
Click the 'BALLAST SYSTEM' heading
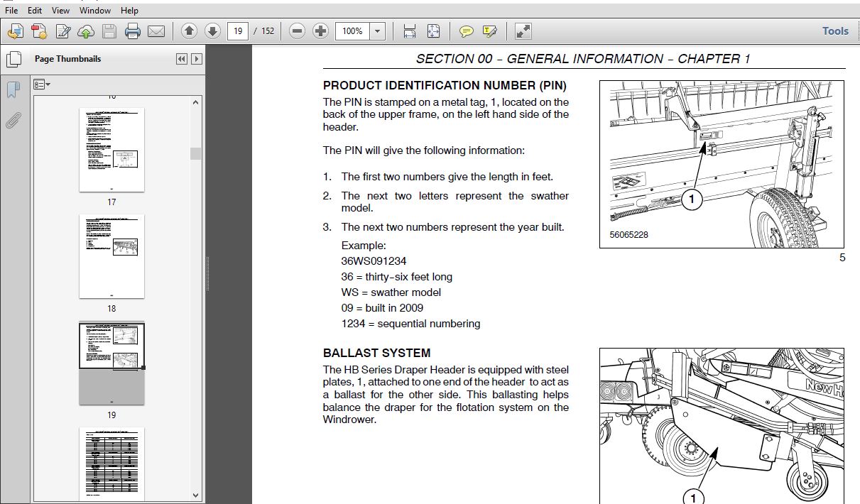376,353
